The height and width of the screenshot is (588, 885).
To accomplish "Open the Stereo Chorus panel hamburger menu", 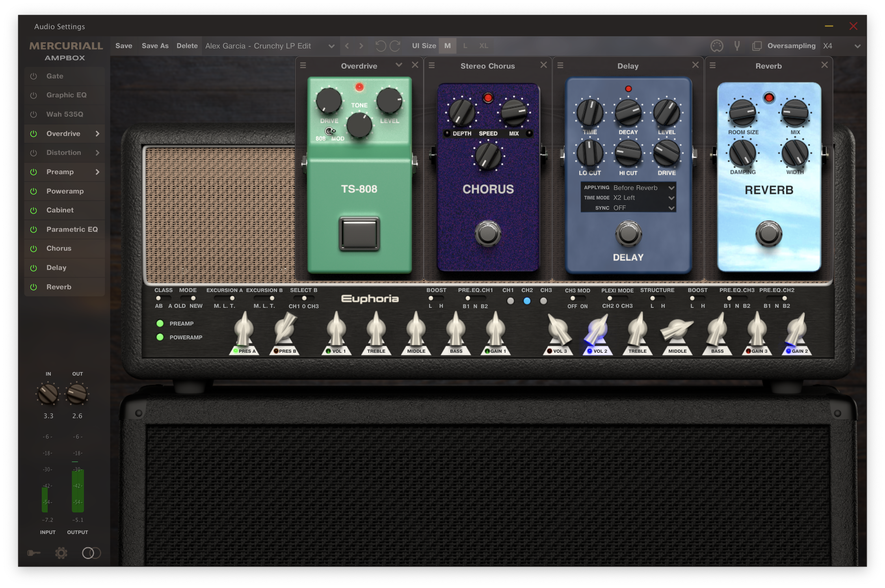I will click(x=432, y=65).
